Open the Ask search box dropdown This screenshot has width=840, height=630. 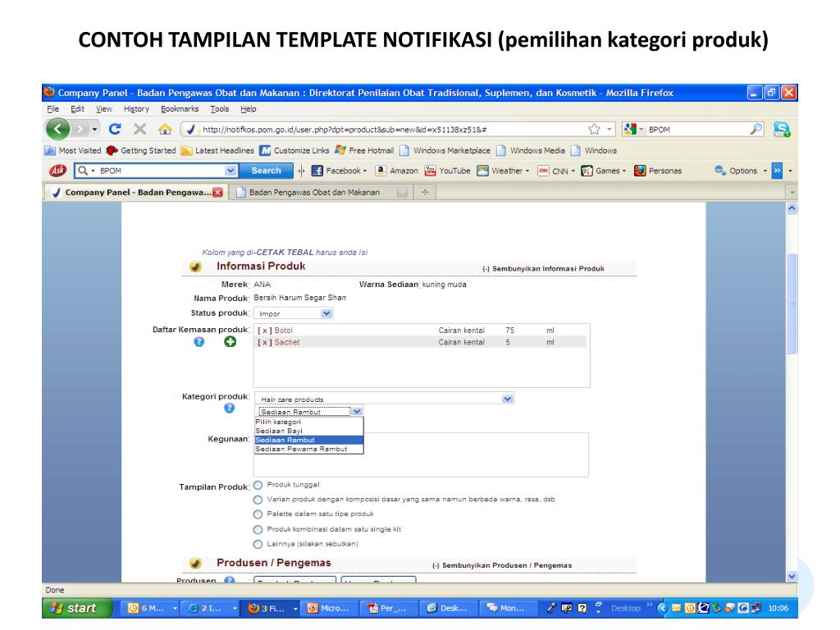coord(231,171)
